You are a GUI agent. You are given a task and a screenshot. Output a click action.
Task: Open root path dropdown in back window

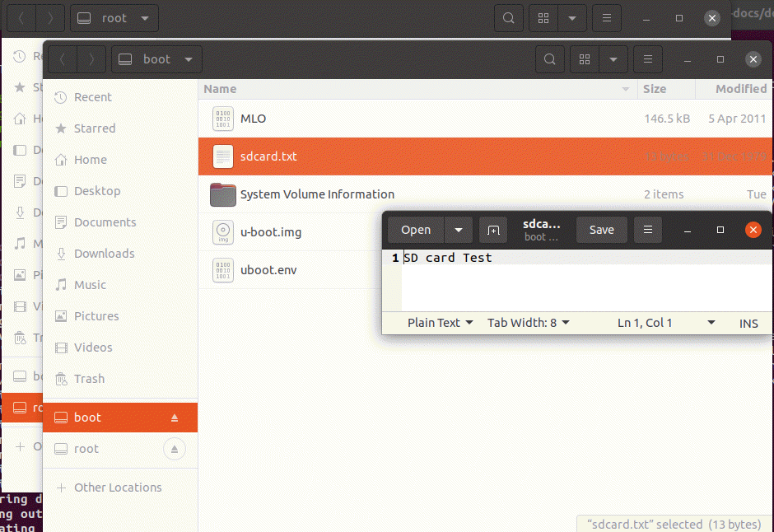point(114,18)
